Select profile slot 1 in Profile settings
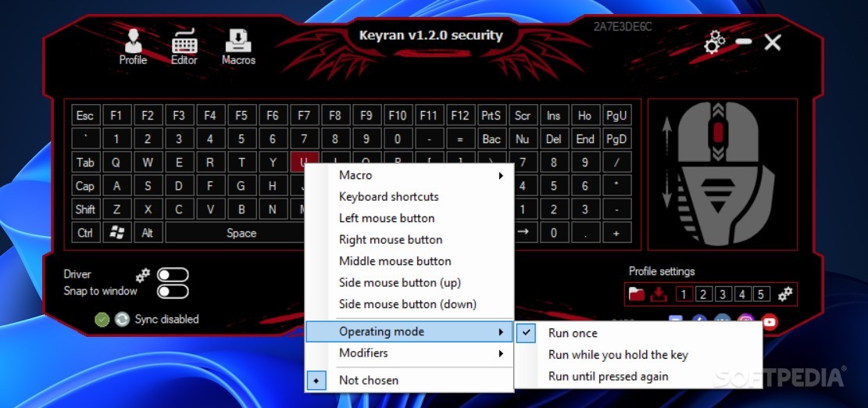 (684, 294)
